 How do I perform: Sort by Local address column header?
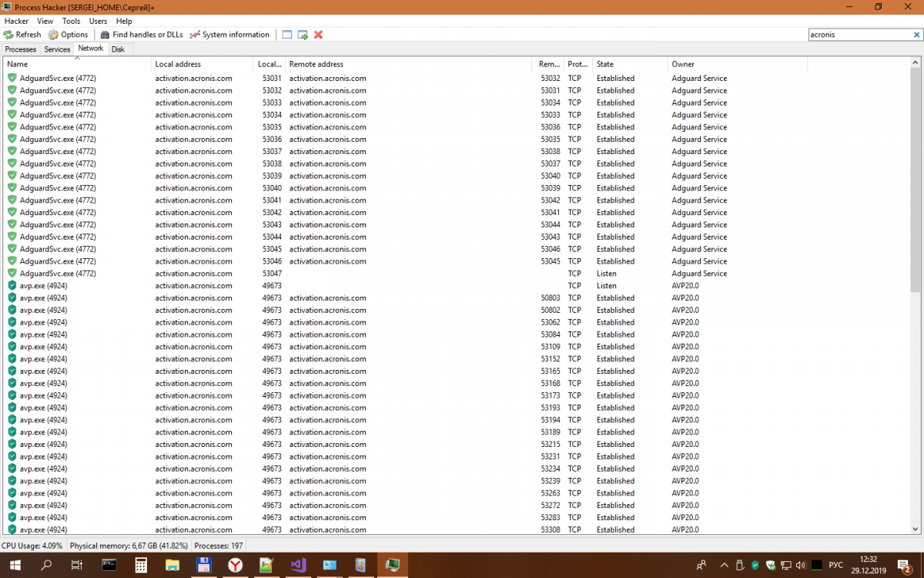(203, 64)
